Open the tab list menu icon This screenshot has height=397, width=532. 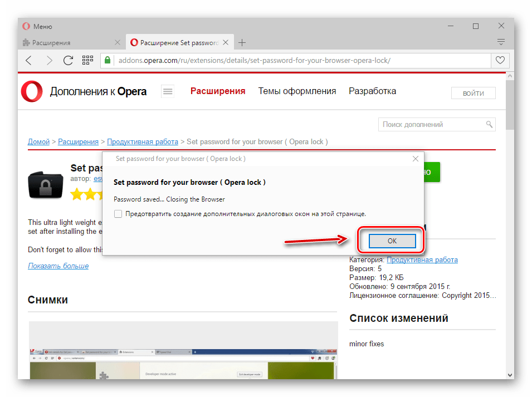501,42
